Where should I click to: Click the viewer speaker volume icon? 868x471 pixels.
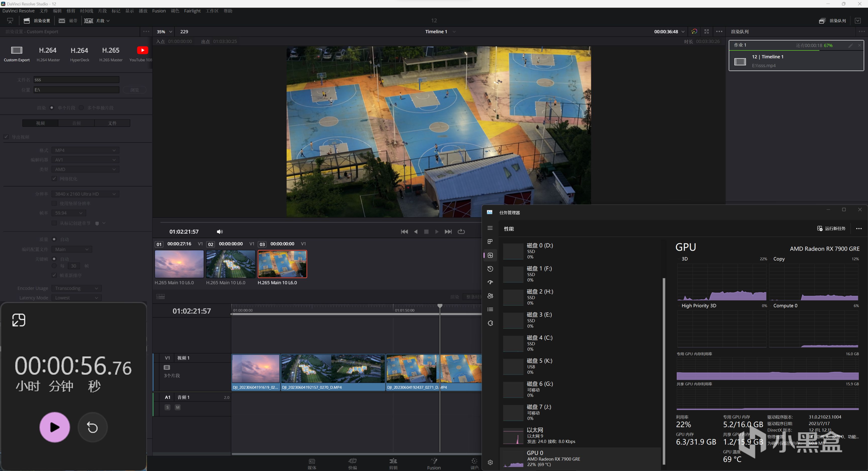220,232
